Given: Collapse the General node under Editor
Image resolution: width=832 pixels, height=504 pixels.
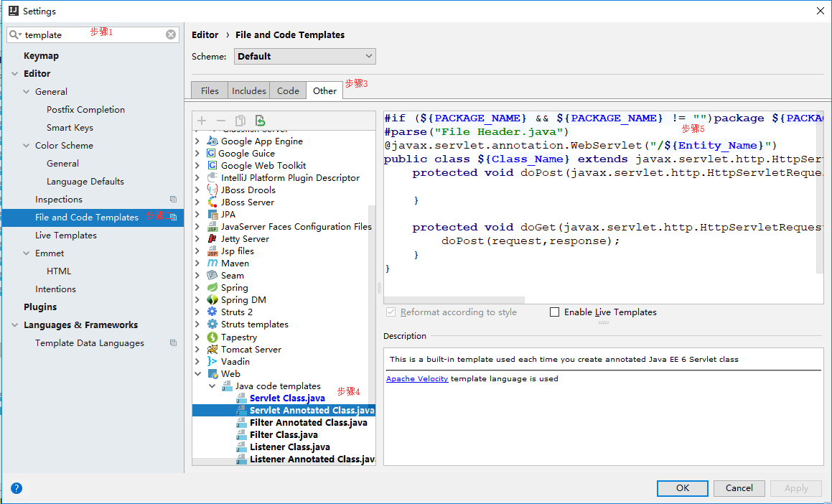Looking at the screenshot, I should click(27, 92).
